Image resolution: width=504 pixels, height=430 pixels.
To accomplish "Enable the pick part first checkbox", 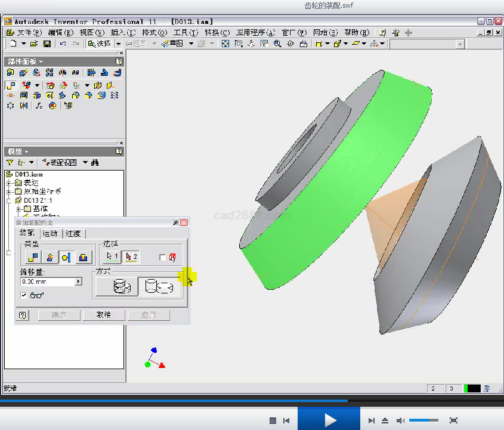I will [x=163, y=258].
